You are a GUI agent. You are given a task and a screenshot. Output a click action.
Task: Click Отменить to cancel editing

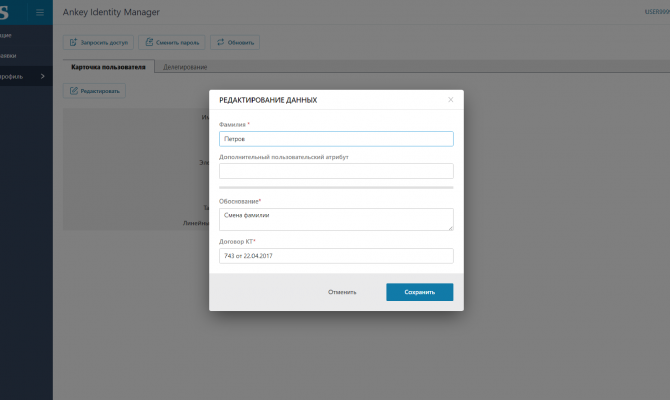click(342, 292)
